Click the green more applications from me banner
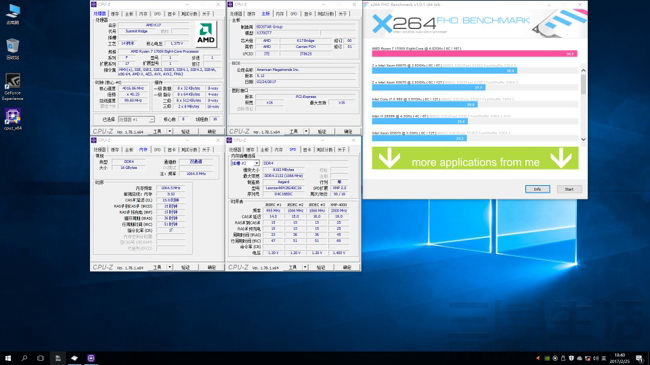This screenshot has height=365, width=650. 475,158
